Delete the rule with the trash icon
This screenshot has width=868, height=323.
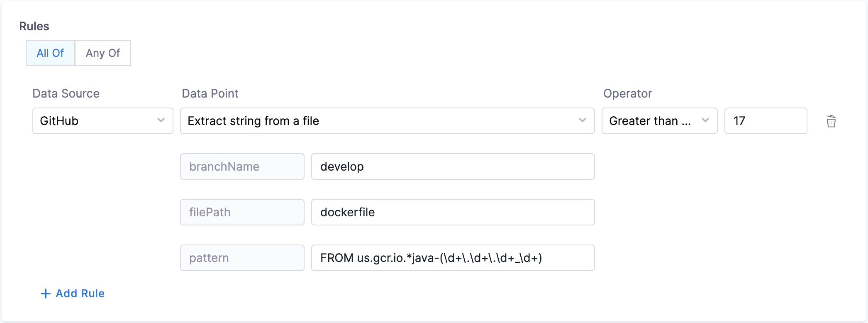[x=831, y=121]
